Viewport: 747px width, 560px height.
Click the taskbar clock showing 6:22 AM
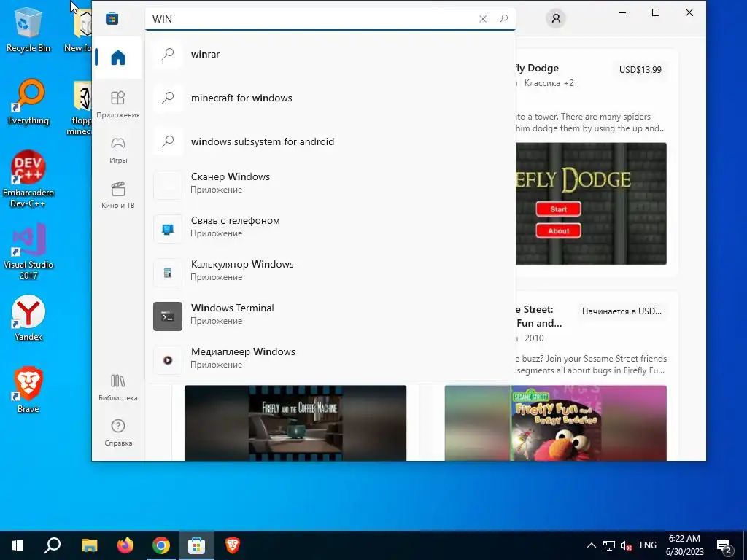pos(684,545)
